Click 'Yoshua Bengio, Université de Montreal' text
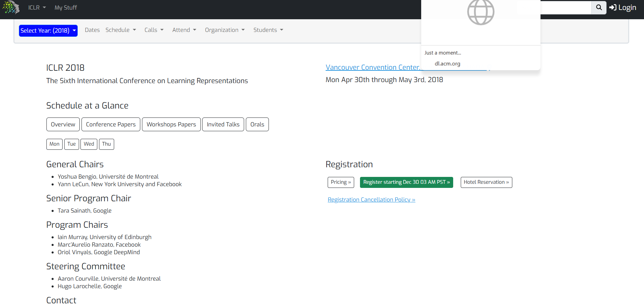The width and height of the screenshot is (644, 304). point(108,177)
